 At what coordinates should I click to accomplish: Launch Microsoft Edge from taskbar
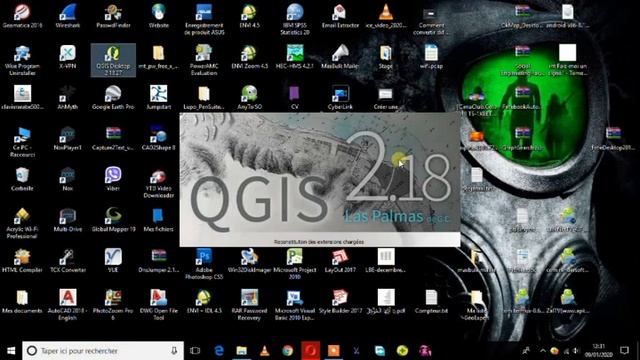(219, 351)
